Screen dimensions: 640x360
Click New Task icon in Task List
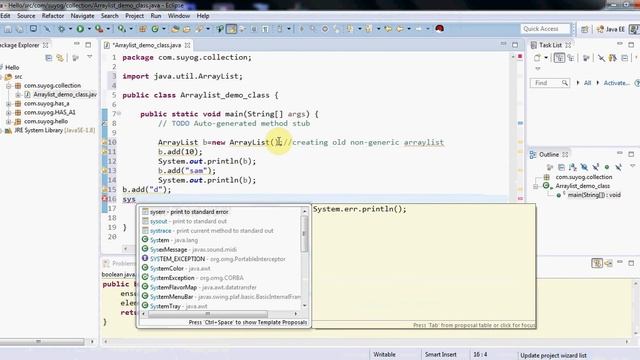pos(537,58)
